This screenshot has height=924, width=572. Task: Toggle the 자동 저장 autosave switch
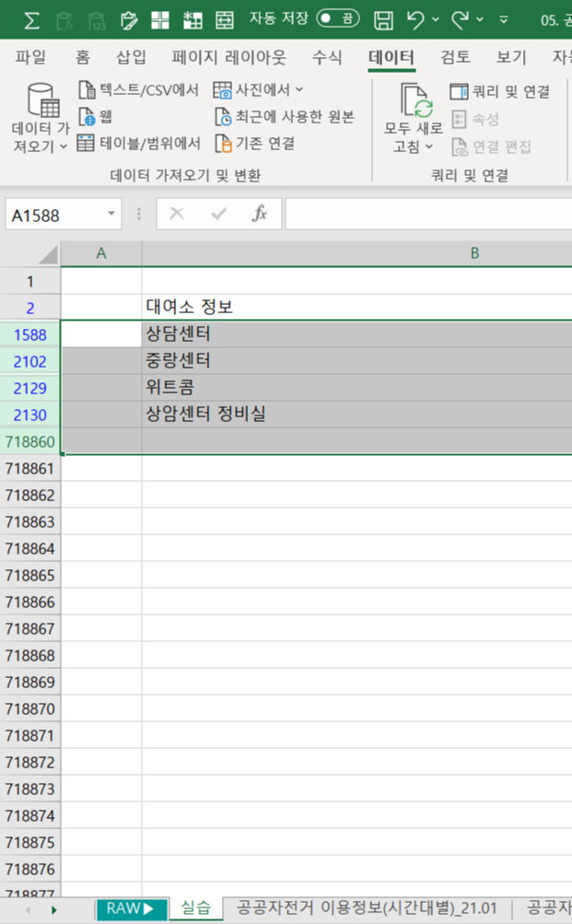[337, 18]
